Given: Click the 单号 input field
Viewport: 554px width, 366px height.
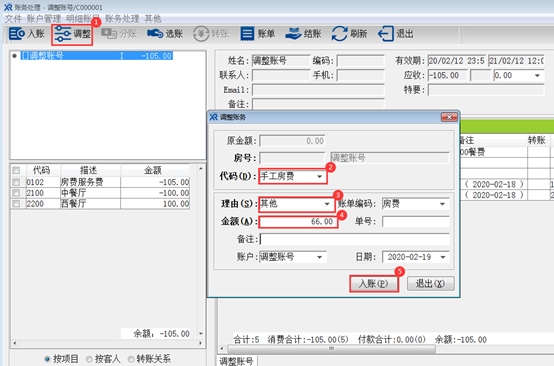Looking at the screenshot, I should (x=416, y=222).
